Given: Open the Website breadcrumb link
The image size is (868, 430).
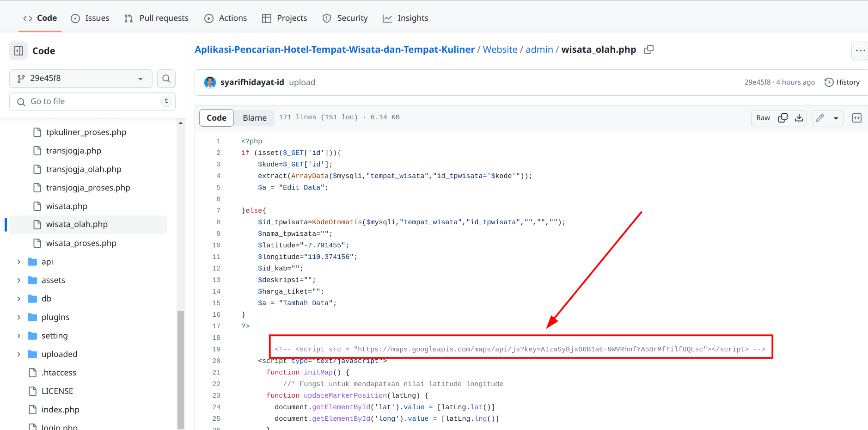Looking at the screenshot, I should click(x=500, y=49).
